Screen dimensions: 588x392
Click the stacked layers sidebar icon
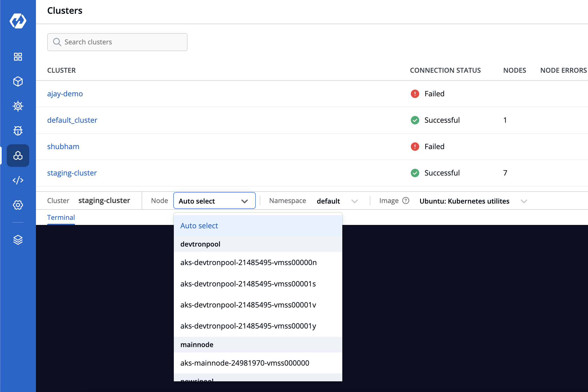pos(18,240)
